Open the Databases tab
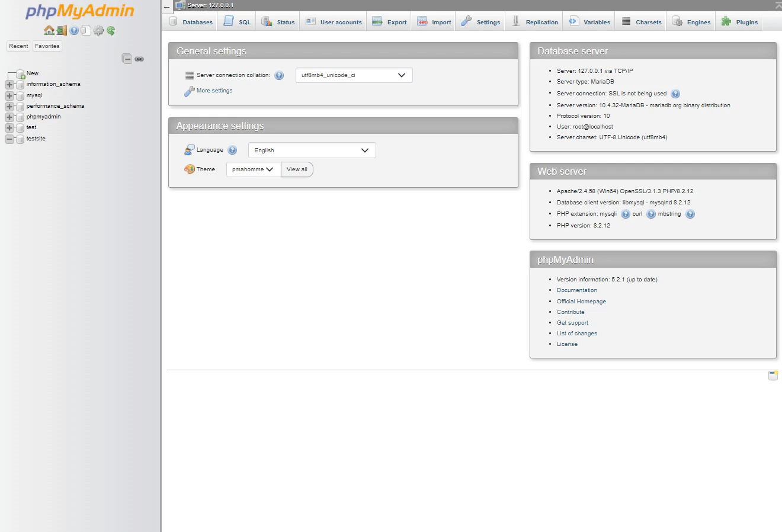Image resolution: width=782 pixels, height=532 pixels. pyautogui.click(x=191, y=22)
